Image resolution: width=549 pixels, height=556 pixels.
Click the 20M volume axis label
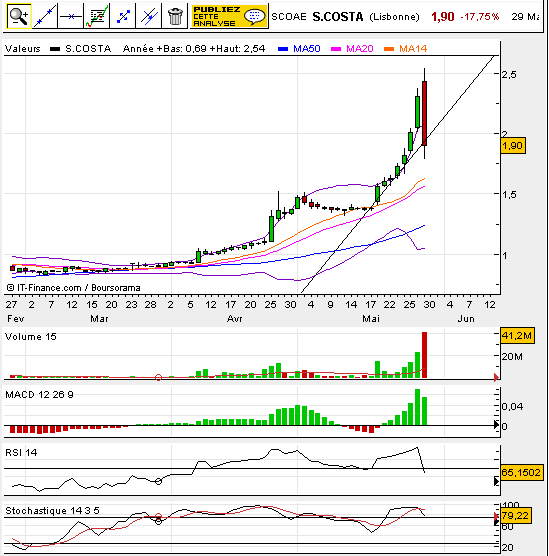512,356
